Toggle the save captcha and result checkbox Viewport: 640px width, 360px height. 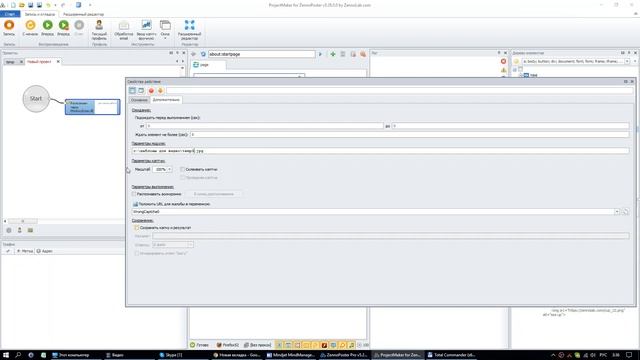click(x=137, y=228)
